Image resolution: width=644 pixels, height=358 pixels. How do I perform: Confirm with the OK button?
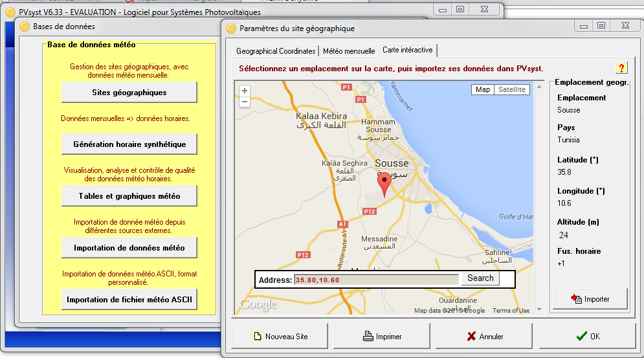coord(588,336)
